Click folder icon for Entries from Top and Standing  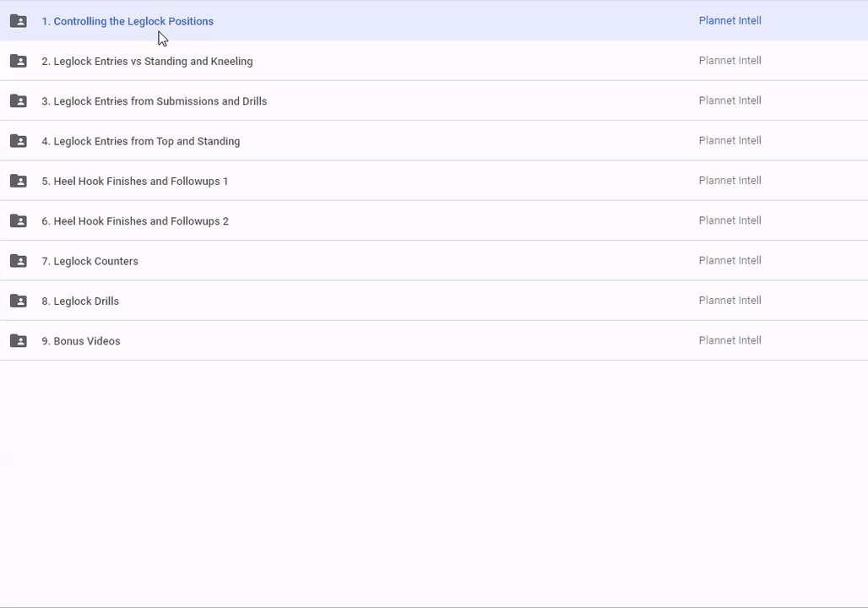[19, 141]
